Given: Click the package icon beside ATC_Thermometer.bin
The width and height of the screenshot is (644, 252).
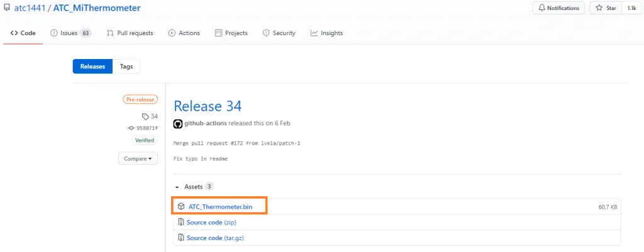Looking at the screenshot, I should click(181, 207).
